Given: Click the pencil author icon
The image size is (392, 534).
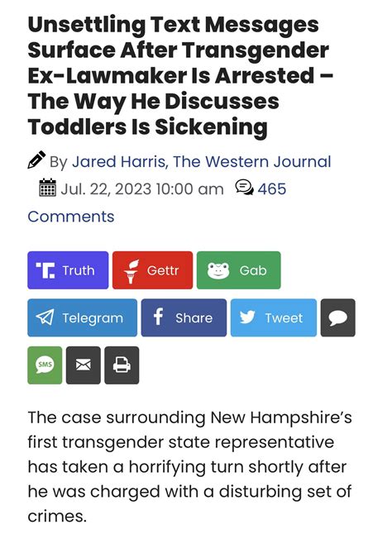Looking at the screenshot, I should (x=36, y=160).
